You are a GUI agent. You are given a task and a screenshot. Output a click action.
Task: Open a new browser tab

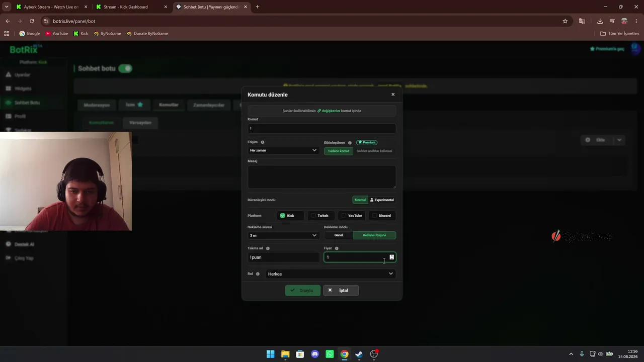[258, 7]
